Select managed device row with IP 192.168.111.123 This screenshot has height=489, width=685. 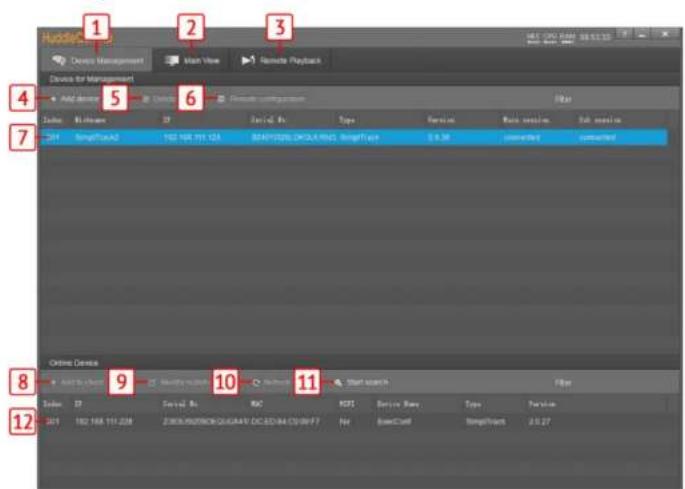point(353,137)
